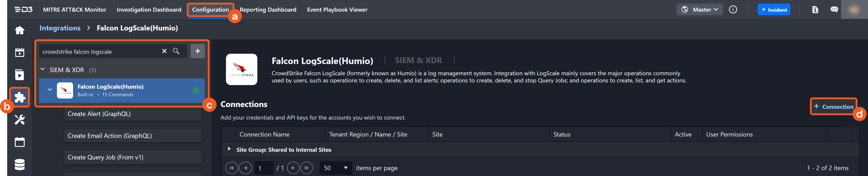Open the Investigation Dashboard tab
Viewport: 868px width, 176px height.
click(x=149, y=10)
